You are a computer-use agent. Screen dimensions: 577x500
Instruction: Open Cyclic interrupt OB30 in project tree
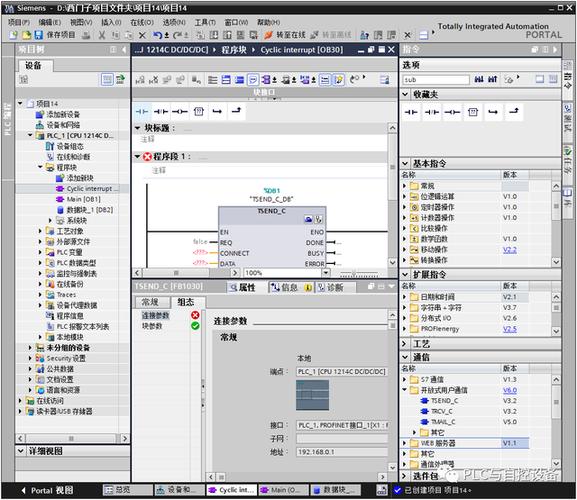92,189
